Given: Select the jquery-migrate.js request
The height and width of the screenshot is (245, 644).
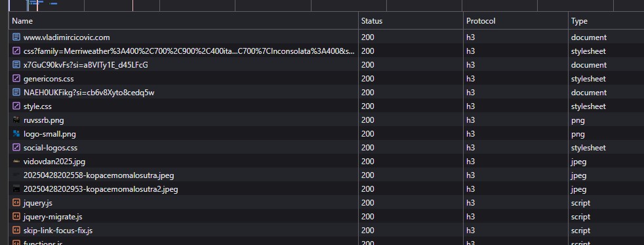Looking at the screenshot, I should click(53, 217).
